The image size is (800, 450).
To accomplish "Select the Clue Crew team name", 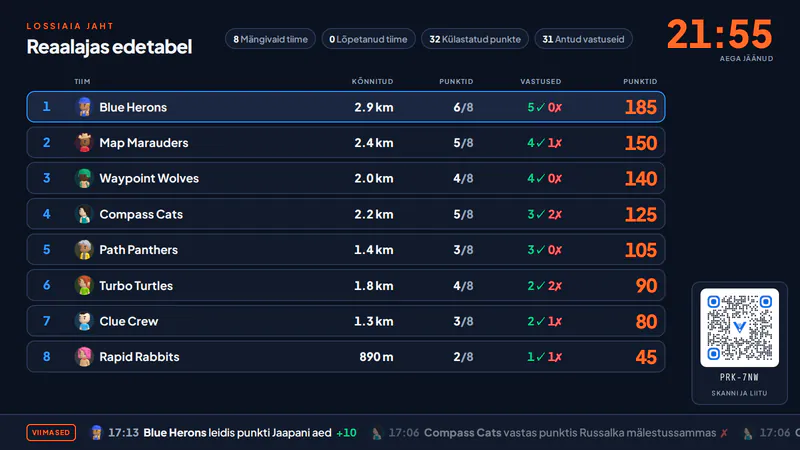I will pyautogui.click(x=129, y=321).
